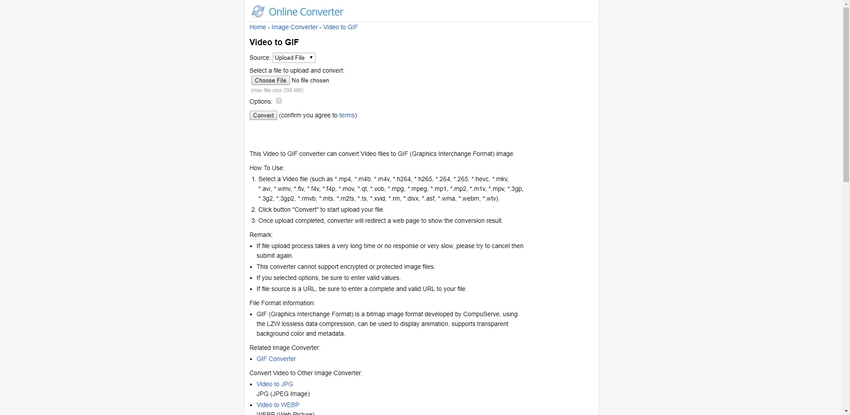Click the File Format Information heading
Screen dimensions: 850x415
click(x=282, y=303)
